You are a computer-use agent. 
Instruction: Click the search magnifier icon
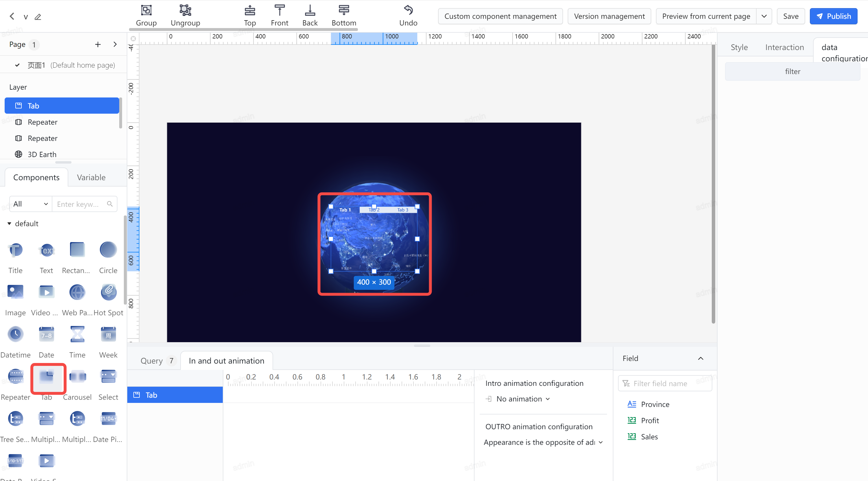(x=110, y=204)
